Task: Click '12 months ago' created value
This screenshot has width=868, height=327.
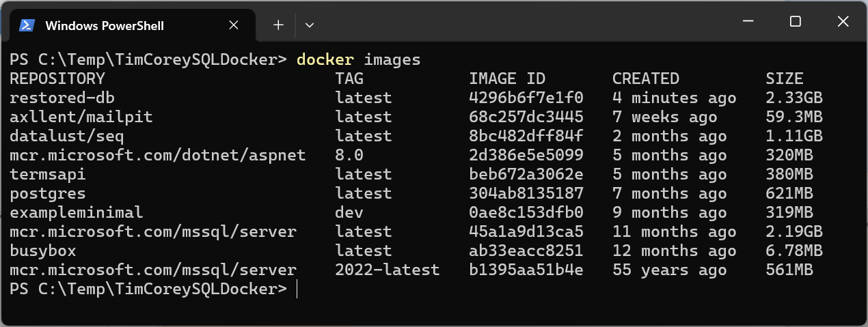Action: tap(675, 251)
